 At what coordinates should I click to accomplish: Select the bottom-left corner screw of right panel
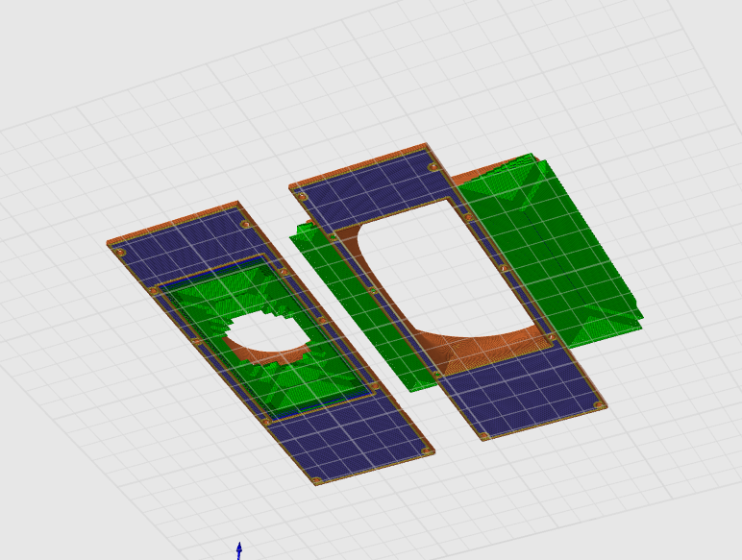[485, 436]
